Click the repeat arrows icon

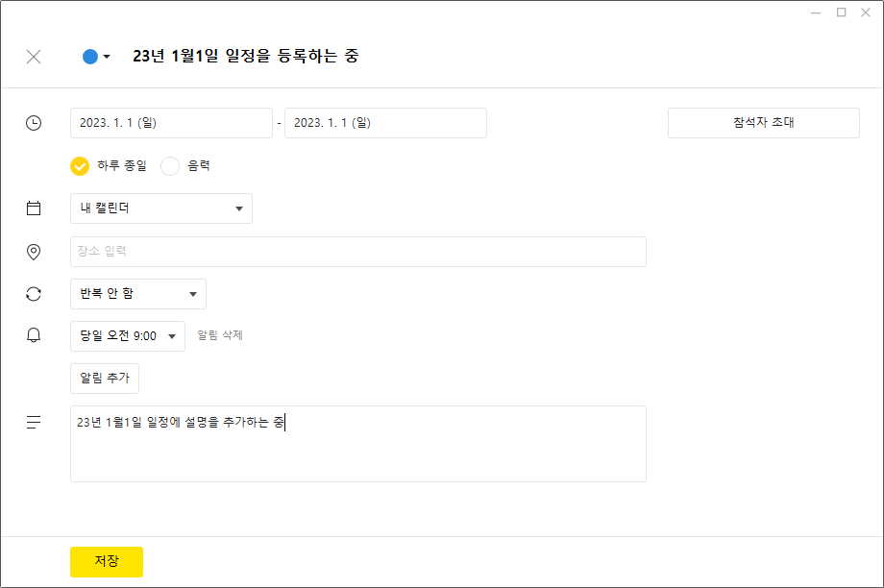(34, 294)
